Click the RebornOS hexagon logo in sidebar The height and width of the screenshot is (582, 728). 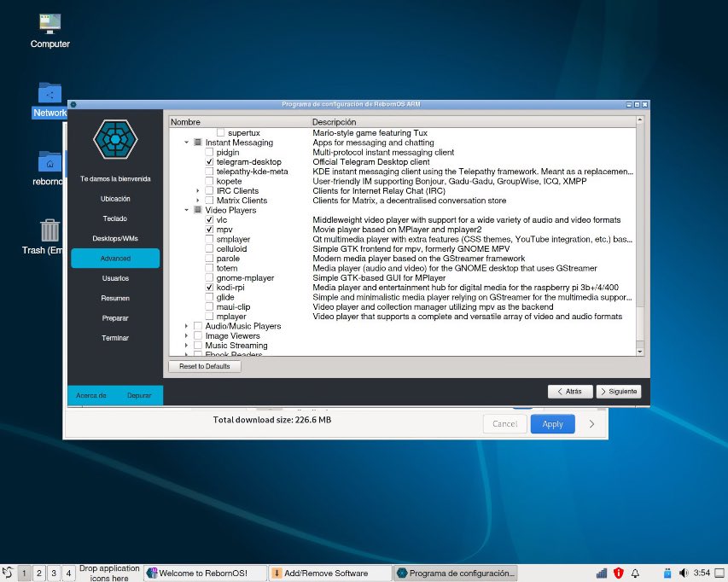pyautogui.click(x=115, y=139)
